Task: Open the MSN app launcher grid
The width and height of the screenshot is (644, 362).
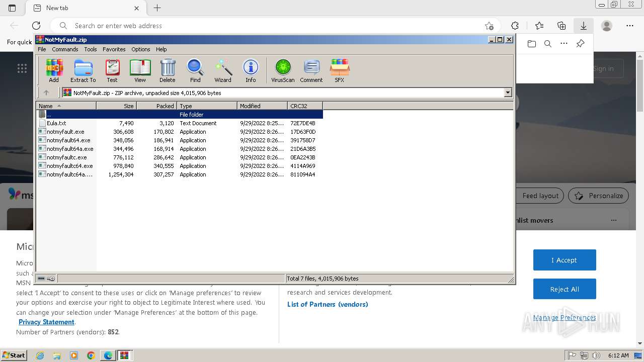Action: (22, 68)
